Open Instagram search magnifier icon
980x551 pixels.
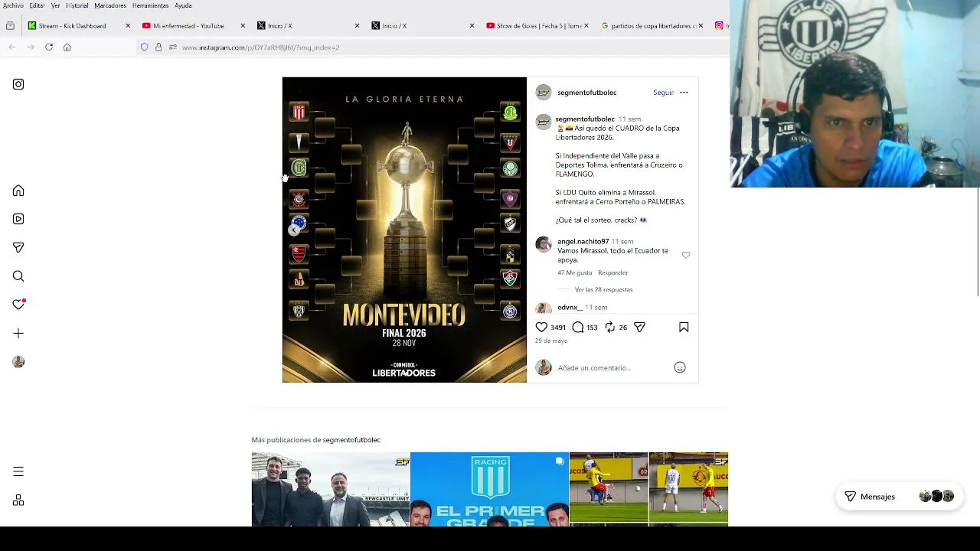(18, 276)
